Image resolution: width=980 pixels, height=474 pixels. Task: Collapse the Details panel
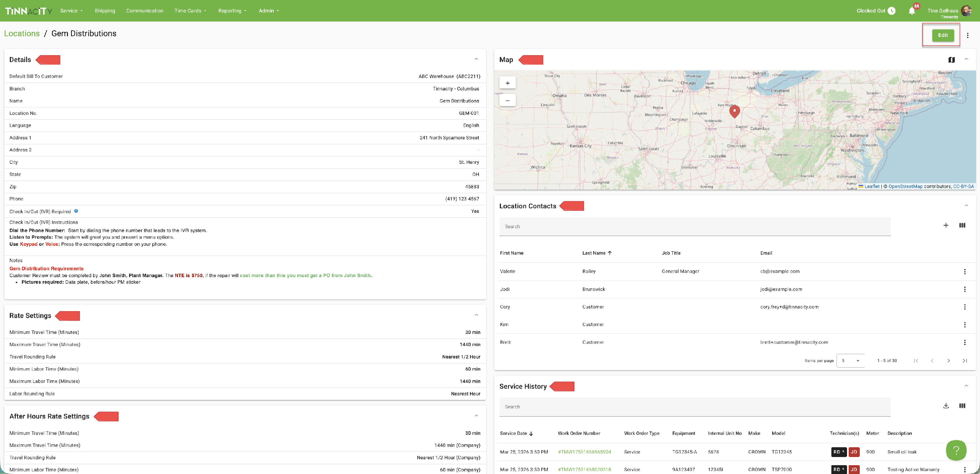476,59
